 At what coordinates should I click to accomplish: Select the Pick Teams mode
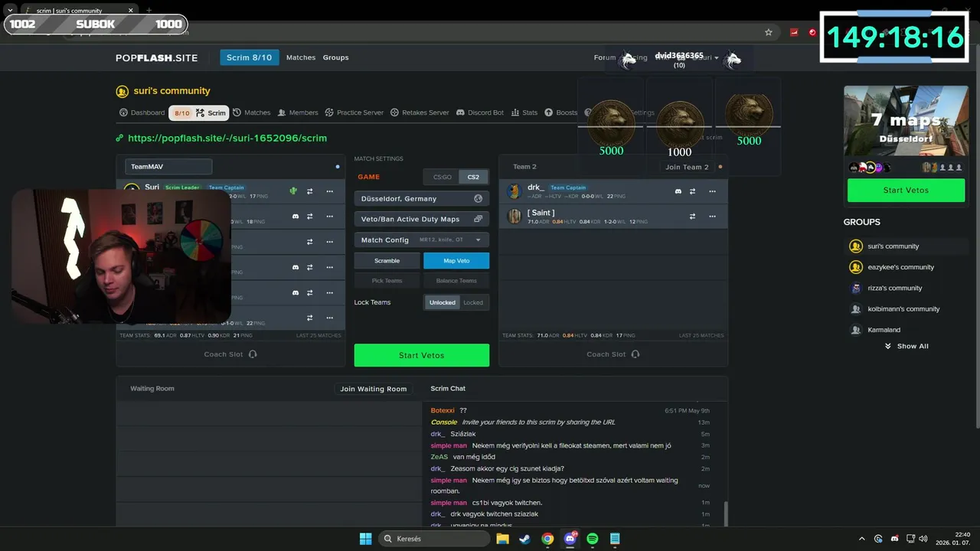387,281
